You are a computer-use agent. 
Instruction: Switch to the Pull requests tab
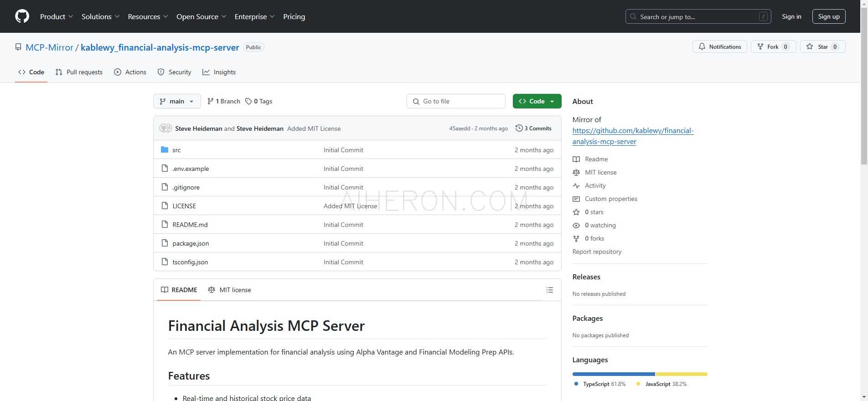coord(79,72)
